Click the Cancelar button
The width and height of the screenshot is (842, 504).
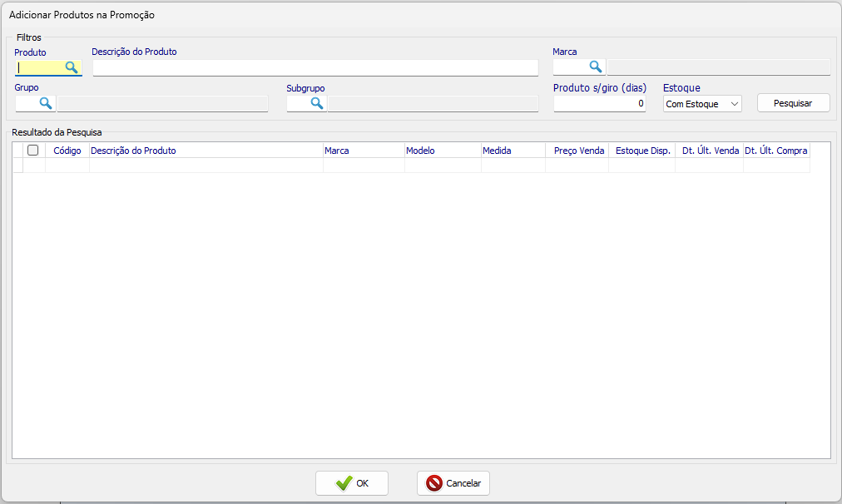pos(453,483)
